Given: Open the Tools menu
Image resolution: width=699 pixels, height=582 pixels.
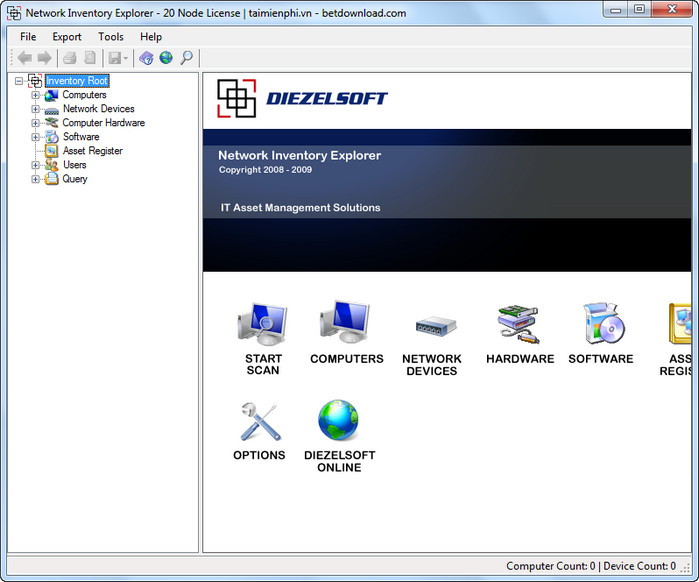Looking at the screenshot, I should [111, 37].
